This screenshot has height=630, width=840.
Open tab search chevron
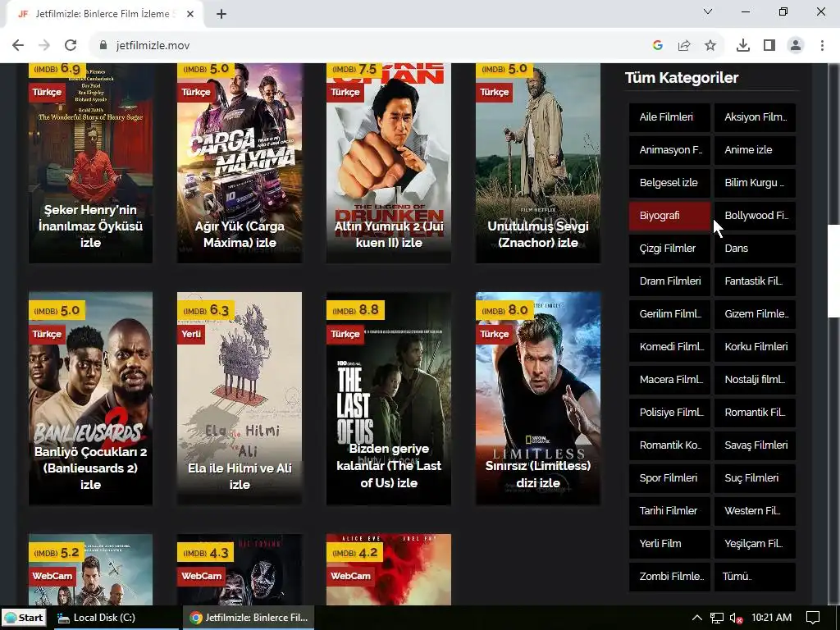708,11
